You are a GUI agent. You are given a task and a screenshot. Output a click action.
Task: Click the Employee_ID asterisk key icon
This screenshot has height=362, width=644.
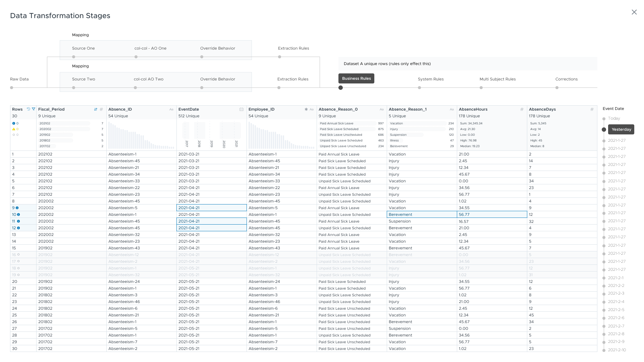[306, 109]
